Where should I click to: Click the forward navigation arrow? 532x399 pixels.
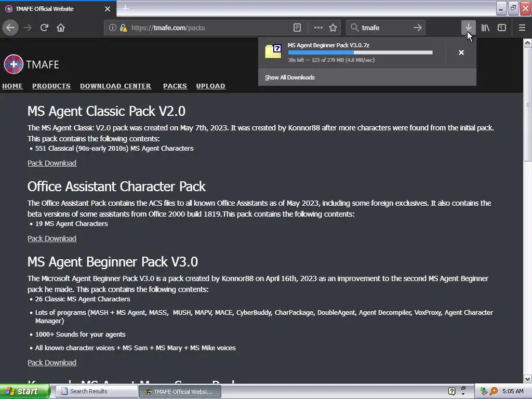(28, 28)
